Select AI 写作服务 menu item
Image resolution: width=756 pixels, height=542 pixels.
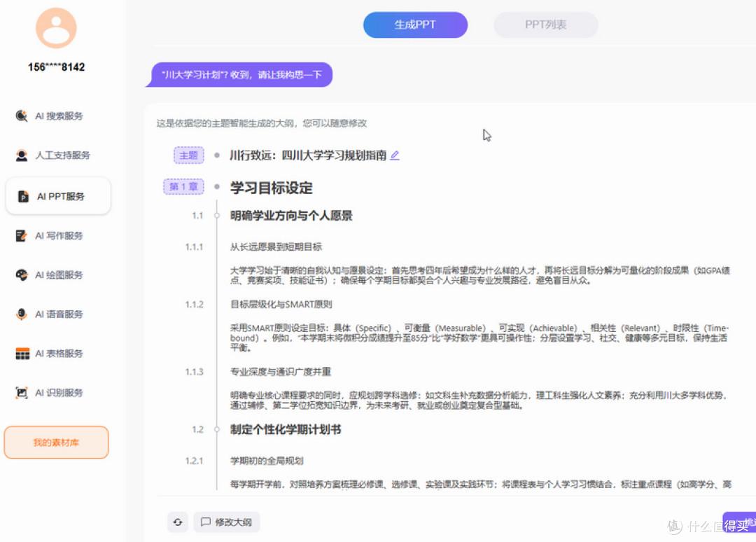tap(58, 236)
